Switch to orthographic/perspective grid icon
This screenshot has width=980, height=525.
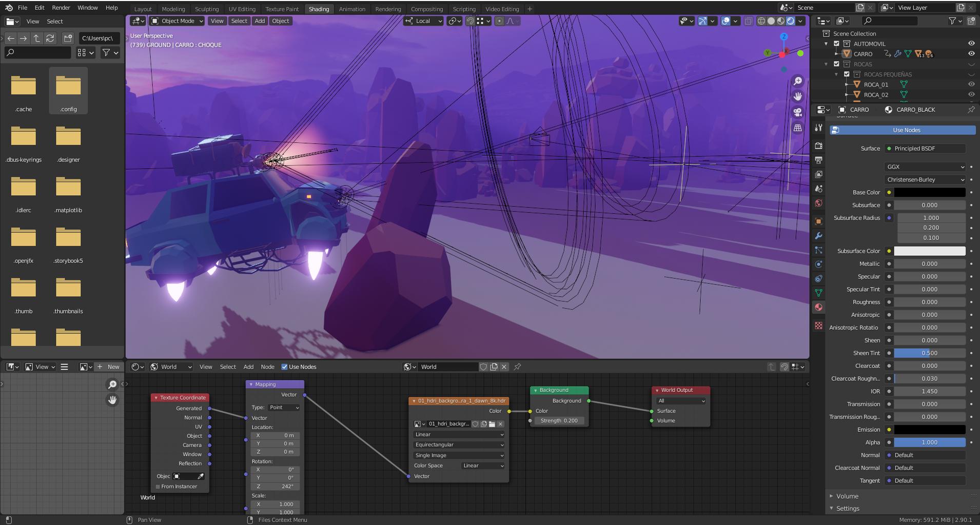797,128
